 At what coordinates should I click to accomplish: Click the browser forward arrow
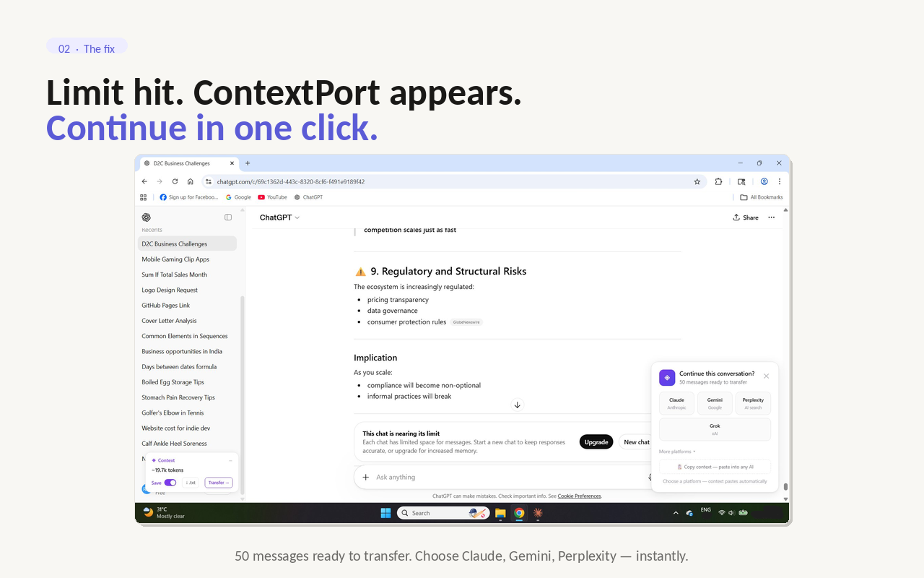point(160,181)
